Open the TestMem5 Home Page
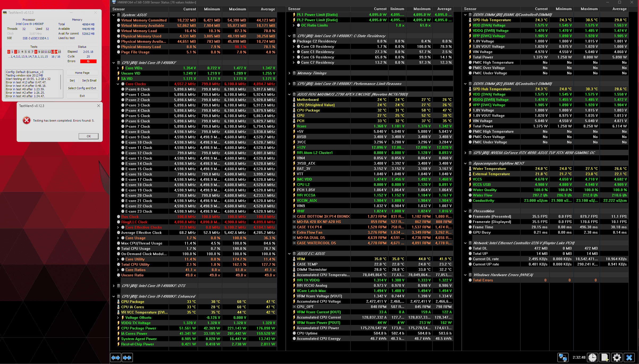This screenshot has width=639, height=364. click(x=82, y=73)
